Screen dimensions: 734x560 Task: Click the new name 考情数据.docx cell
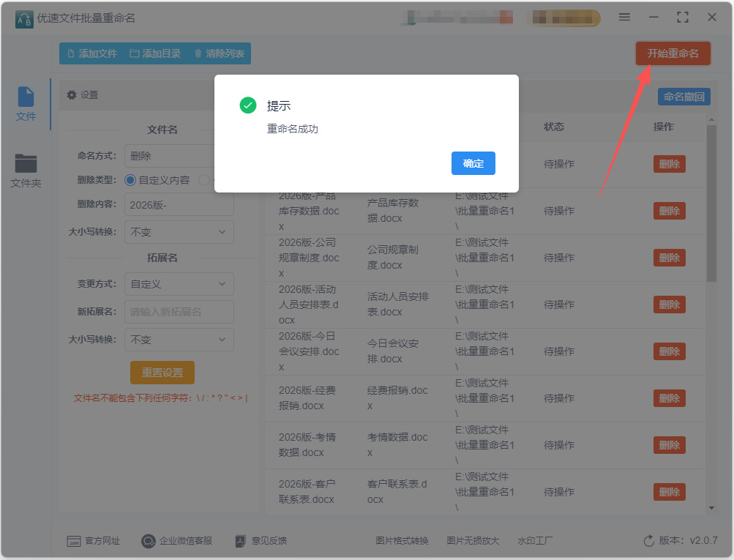click(x=397, y=445)
